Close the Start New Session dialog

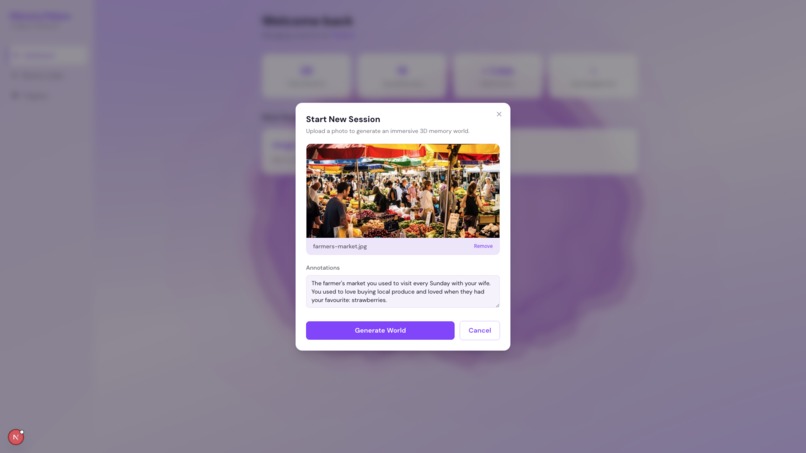[499, 114]
